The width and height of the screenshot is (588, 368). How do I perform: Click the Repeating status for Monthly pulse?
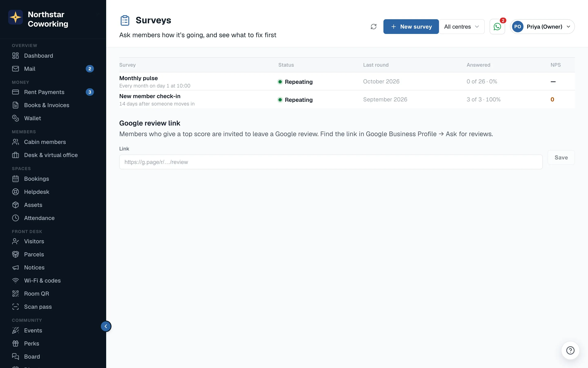coord(295,82)
